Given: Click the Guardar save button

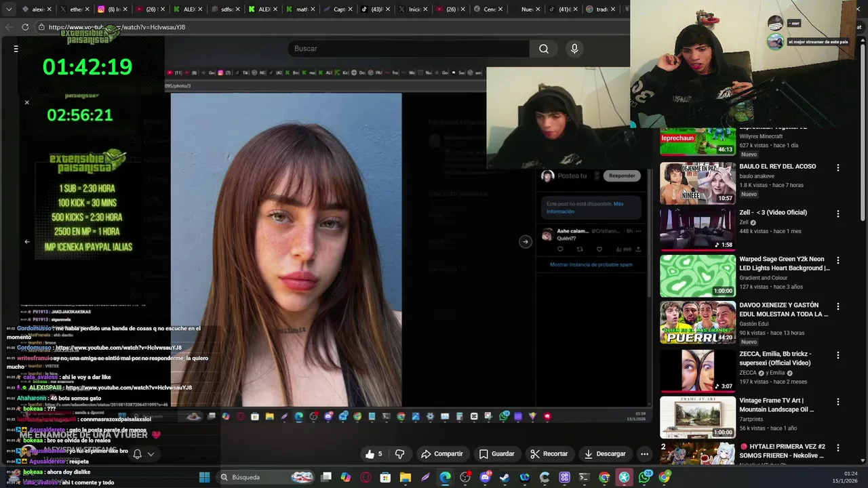Looking at the screenshot, I should (496, 454).
